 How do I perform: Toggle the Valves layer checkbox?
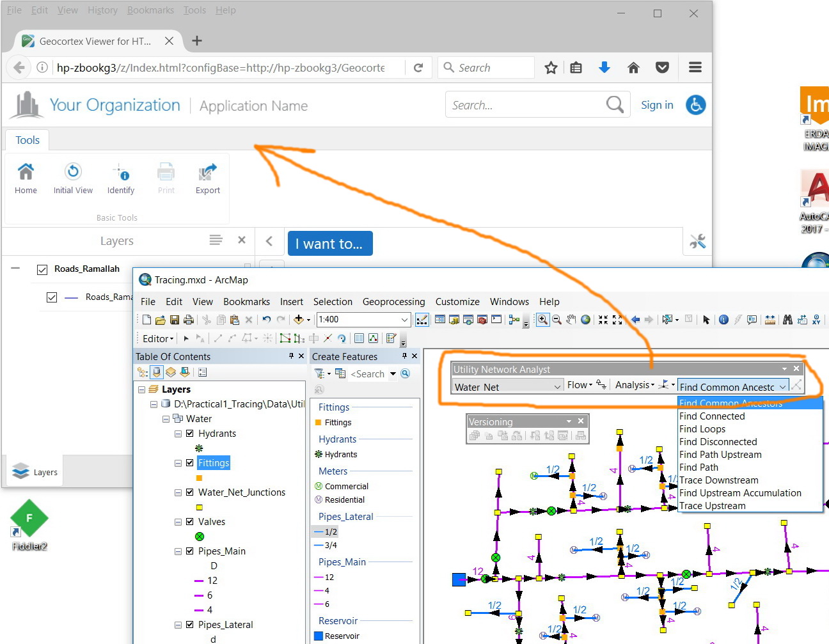point(190,521)
